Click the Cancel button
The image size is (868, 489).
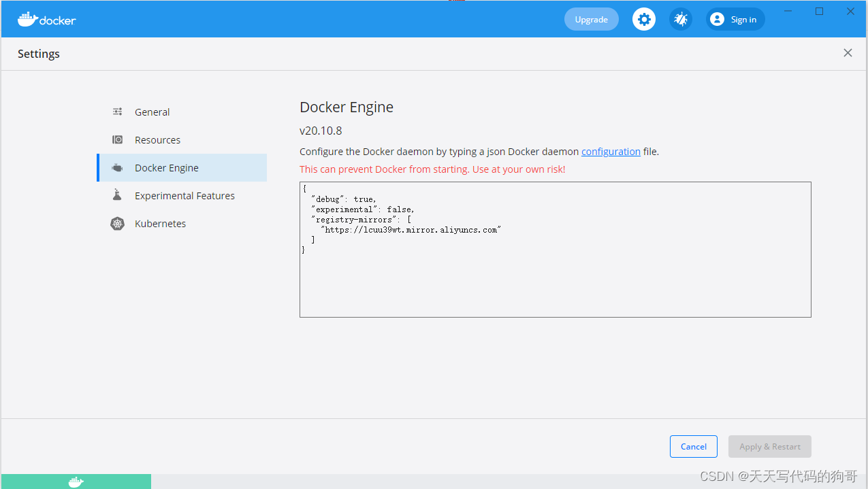[x=694, y=446]
